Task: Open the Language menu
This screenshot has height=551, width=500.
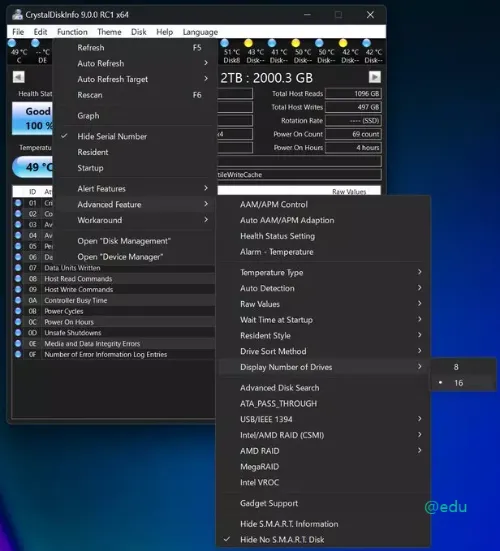Action: coord(200,32)
